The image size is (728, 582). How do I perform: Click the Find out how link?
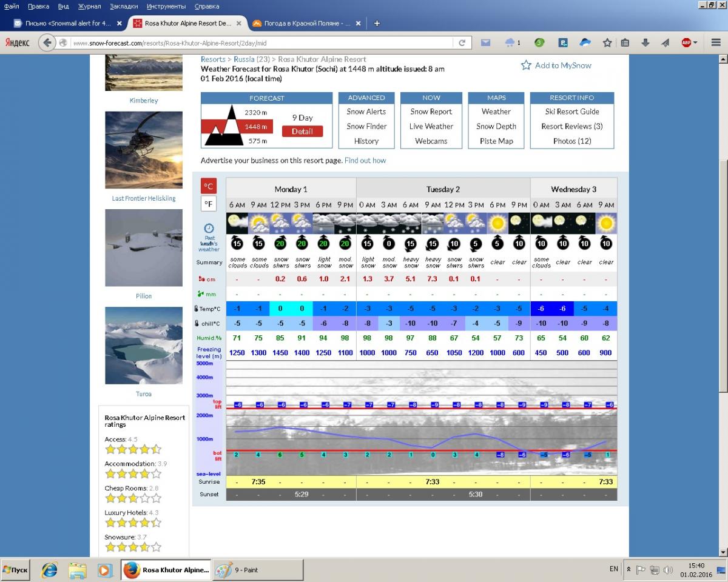365,161
